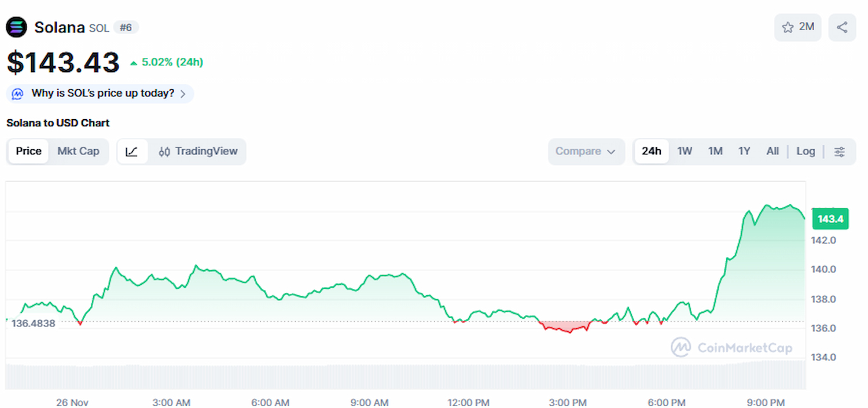The width and height of the screenshot is (868, 408).
Task: Toggle the chart to Mkt Cap view
Action: [x=78, y=152]
